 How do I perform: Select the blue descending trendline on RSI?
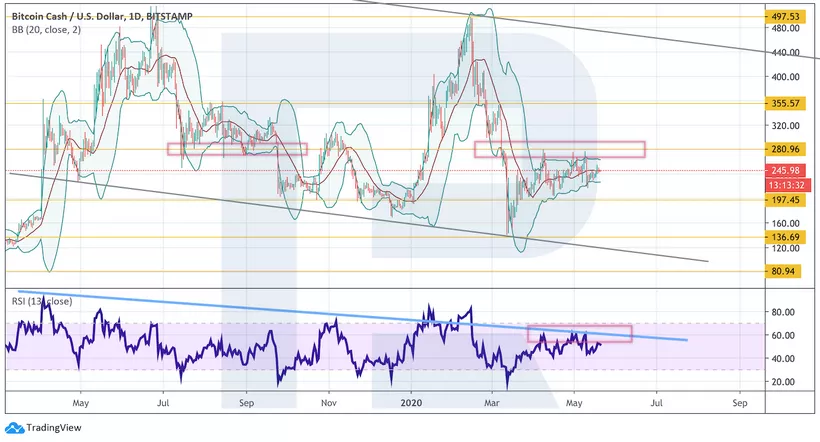[x=300, y=313]
